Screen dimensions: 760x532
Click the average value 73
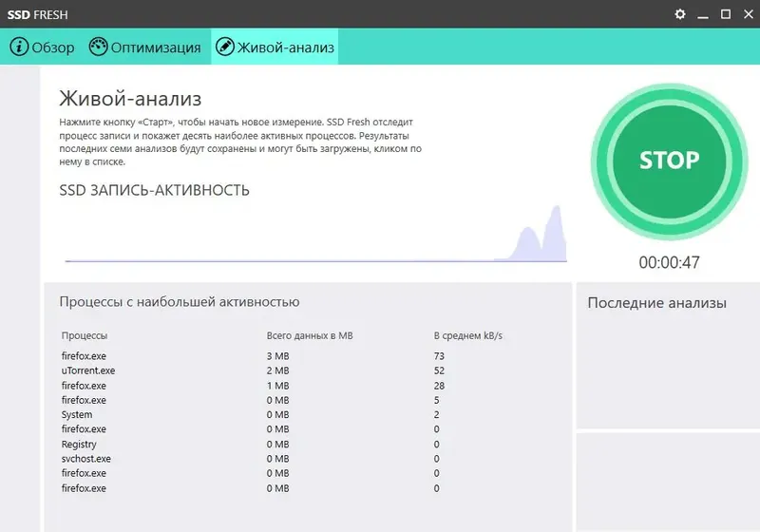coord(439,356)
